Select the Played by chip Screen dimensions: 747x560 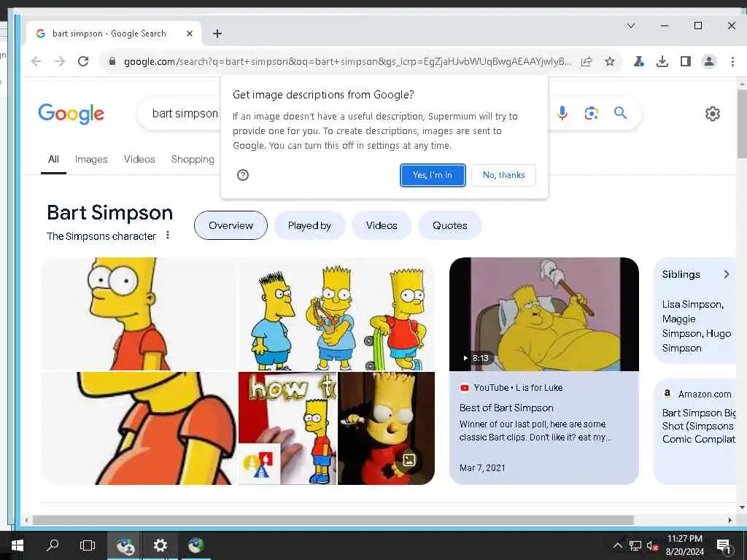coord(309,226)
